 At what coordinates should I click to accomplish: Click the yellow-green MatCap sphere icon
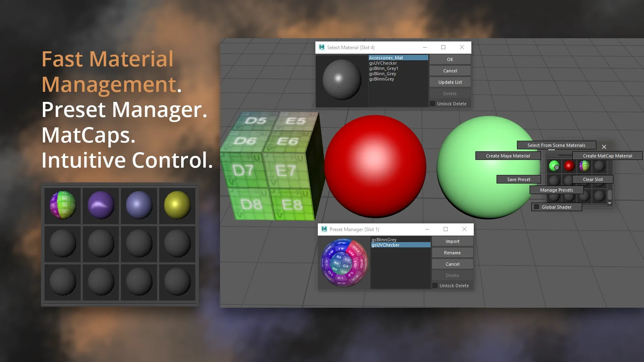(x=176, y=204)
